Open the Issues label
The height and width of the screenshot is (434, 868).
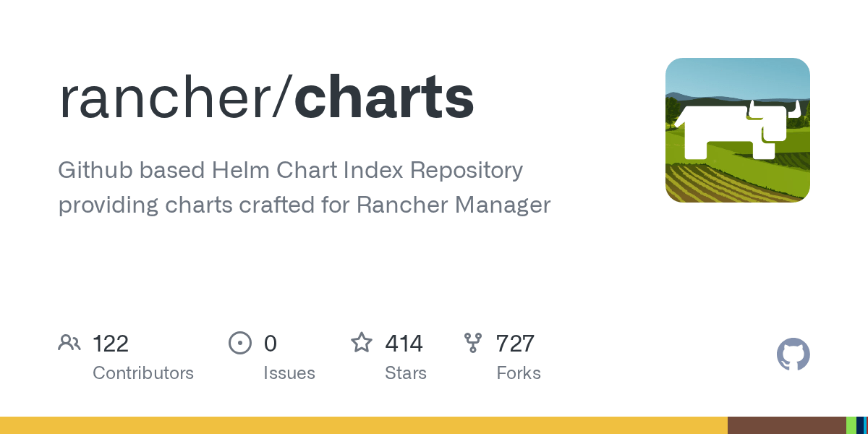tap(289, 373)
